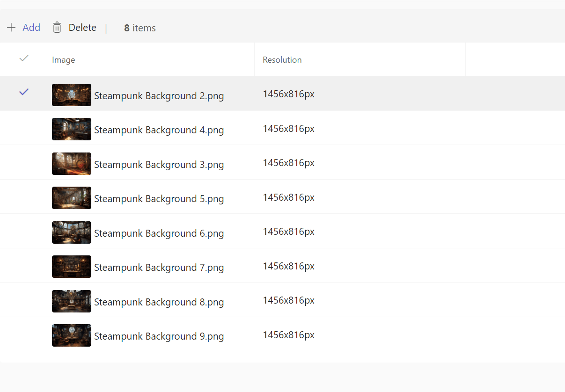Open the Steampunk Background 4.png thumbnail
Screen dimensions: 565x392
(72, 129)
